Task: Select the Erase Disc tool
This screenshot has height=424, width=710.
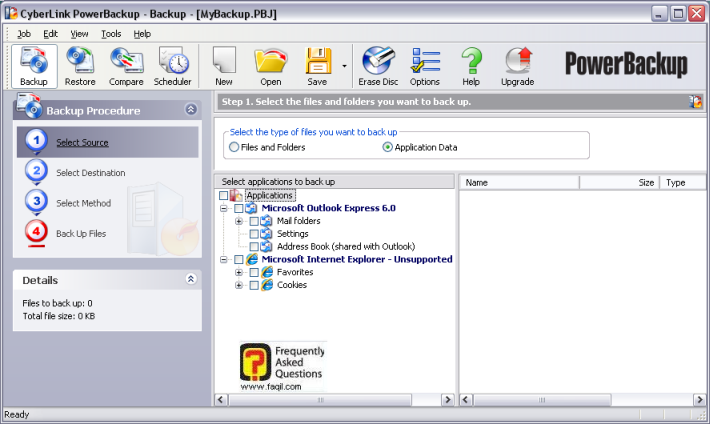Action: pos(379,66)
